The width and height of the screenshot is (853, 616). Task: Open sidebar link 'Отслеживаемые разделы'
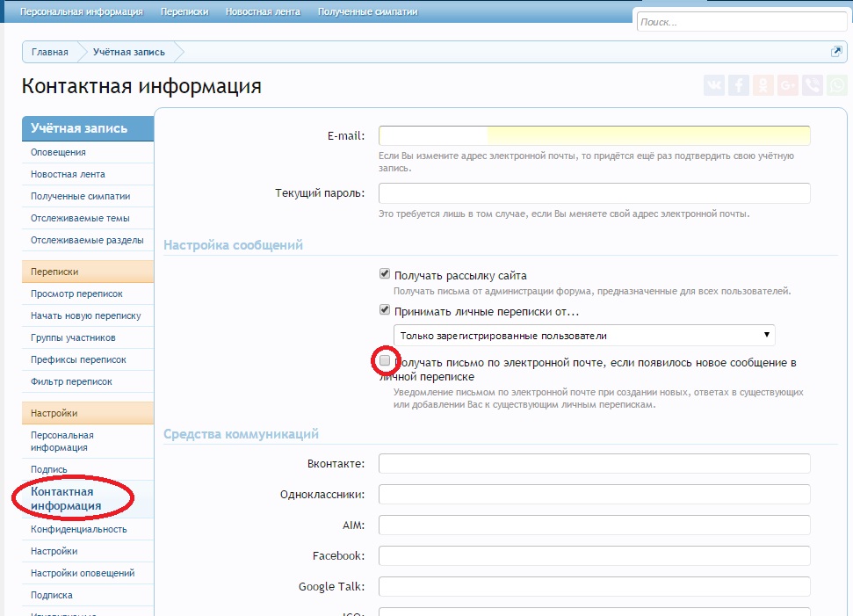tap(87, 240)
